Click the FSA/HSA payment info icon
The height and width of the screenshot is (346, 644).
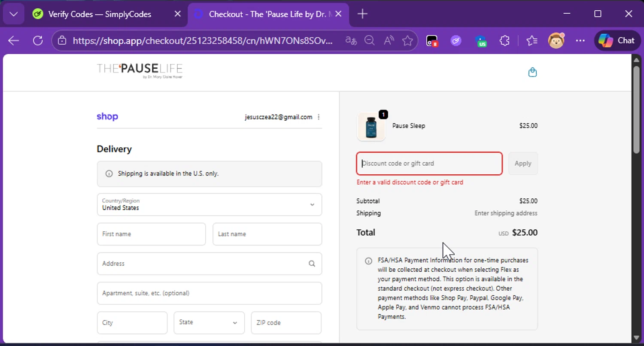(x=368, y=261)
